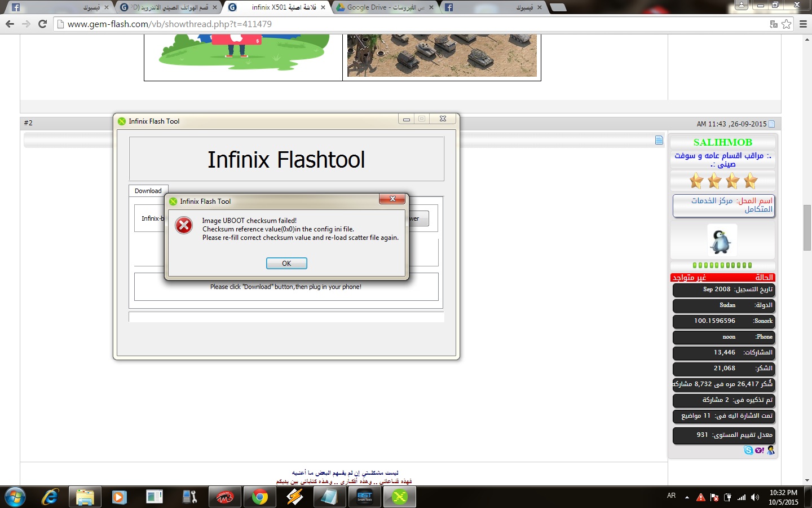Open the red modem app taskbar icon
The image size is (812, 508).
point(224,497)
